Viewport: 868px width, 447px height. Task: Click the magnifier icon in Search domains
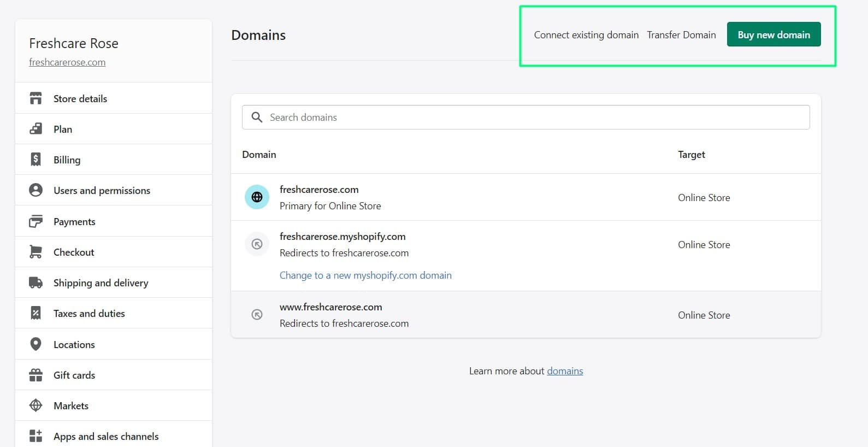[257, 117]
